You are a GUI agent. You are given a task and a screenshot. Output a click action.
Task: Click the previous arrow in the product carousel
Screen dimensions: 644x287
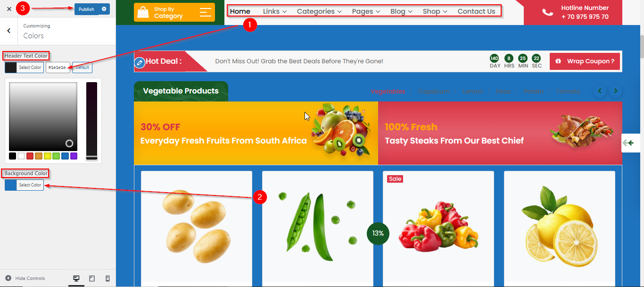point(600,91)
